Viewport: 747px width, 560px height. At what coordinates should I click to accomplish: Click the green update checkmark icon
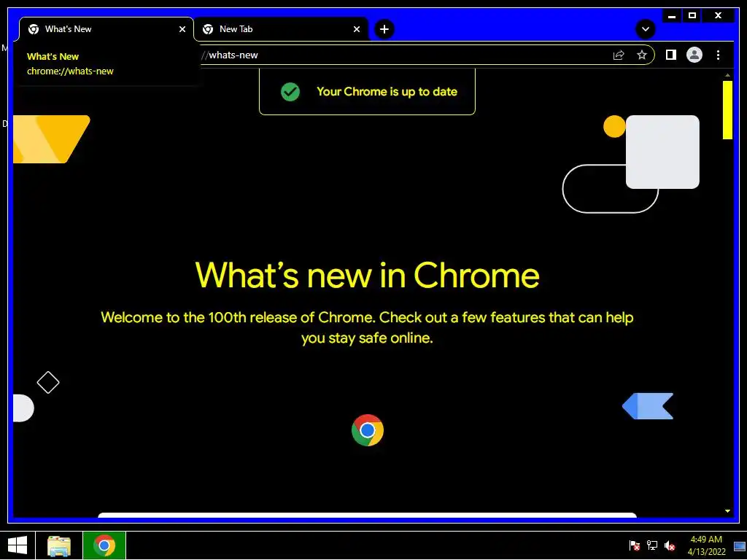[290, 91]
